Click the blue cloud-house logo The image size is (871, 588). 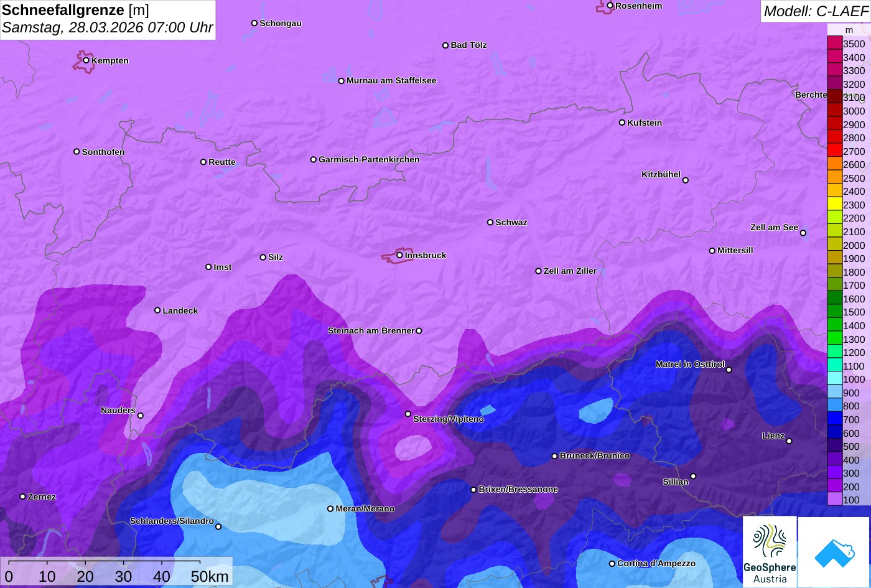pyautogui.click(x=834, y=552)
